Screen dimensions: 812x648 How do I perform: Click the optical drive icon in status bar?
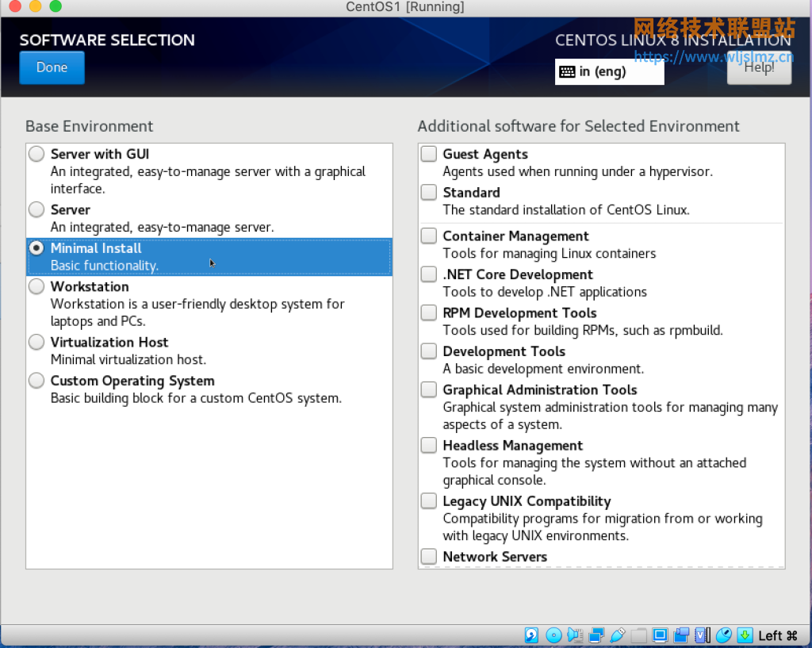pos(553,635)
